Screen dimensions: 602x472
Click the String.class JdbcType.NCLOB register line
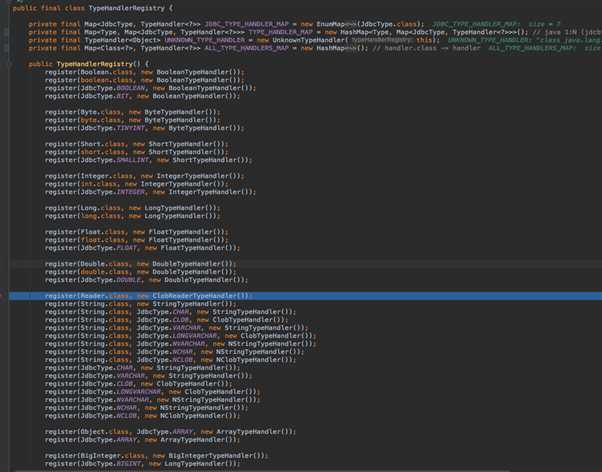tap(170, 360)
